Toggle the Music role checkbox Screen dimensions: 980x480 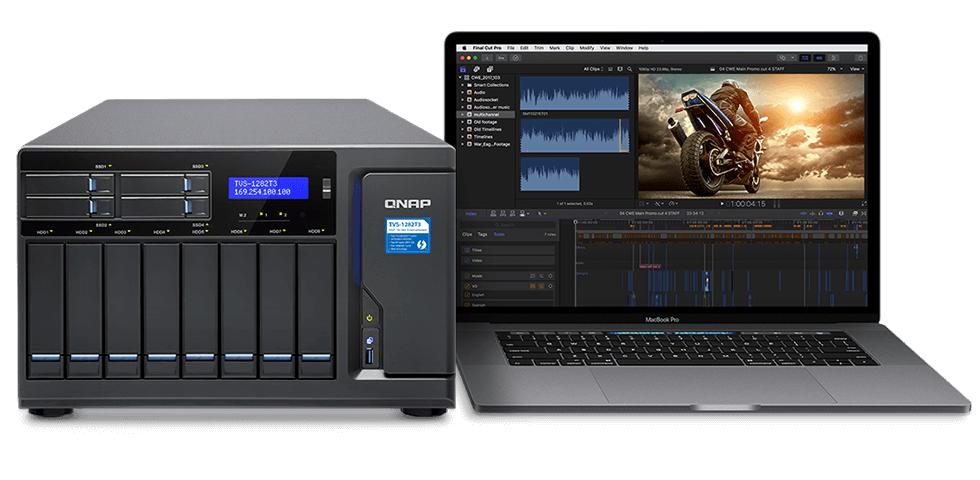pyautogui.click(x=467, y=276)
